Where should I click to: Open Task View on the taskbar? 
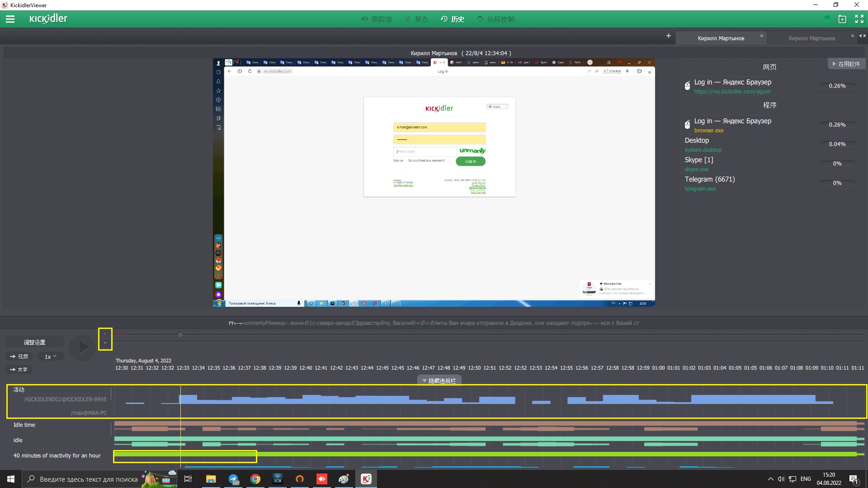pos(188,479)
